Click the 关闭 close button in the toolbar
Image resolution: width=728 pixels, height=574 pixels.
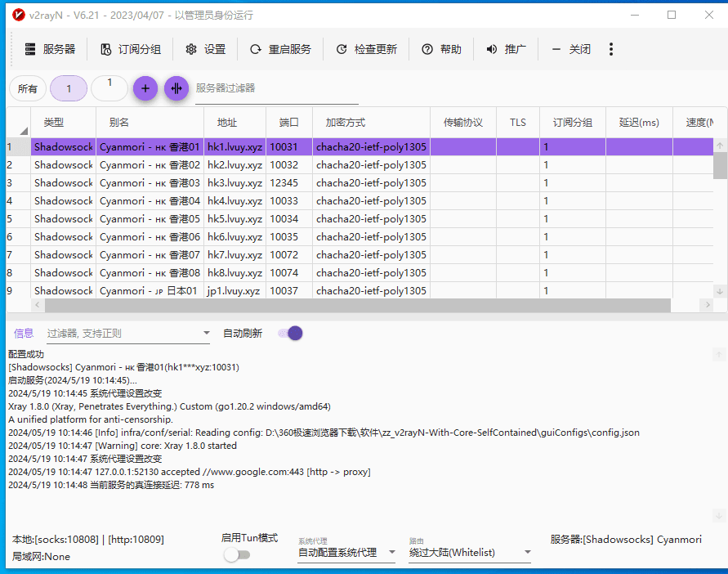point(572,48)
